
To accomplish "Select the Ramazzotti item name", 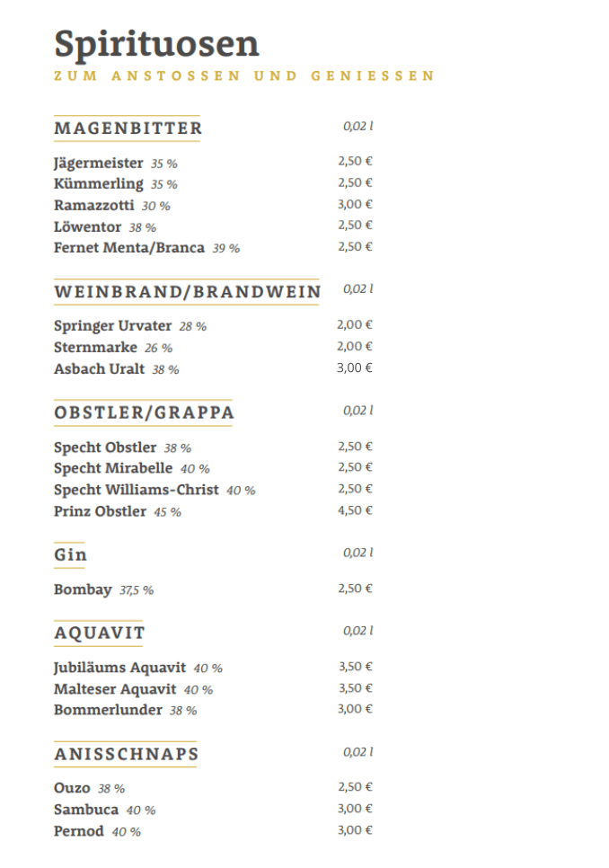I will [x=94, y=205].
